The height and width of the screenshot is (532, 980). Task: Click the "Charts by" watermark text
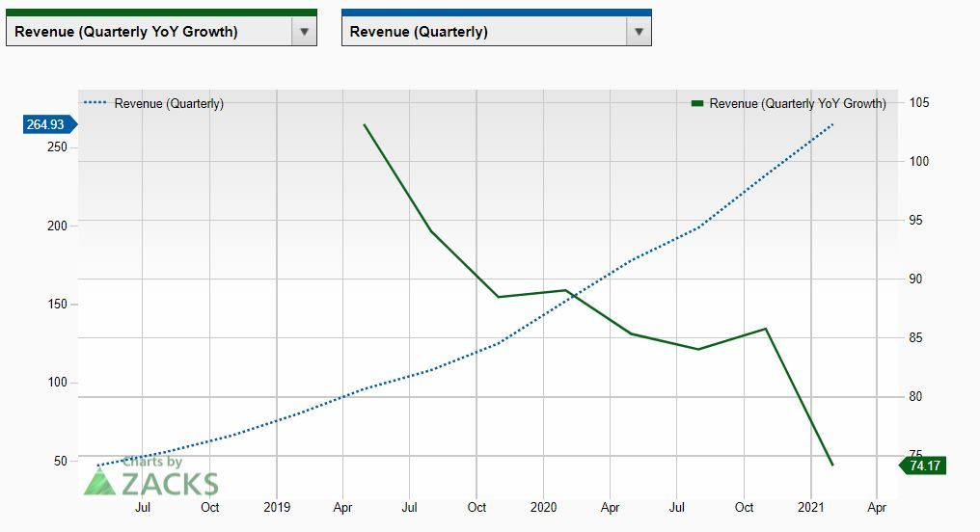point(152,463)
